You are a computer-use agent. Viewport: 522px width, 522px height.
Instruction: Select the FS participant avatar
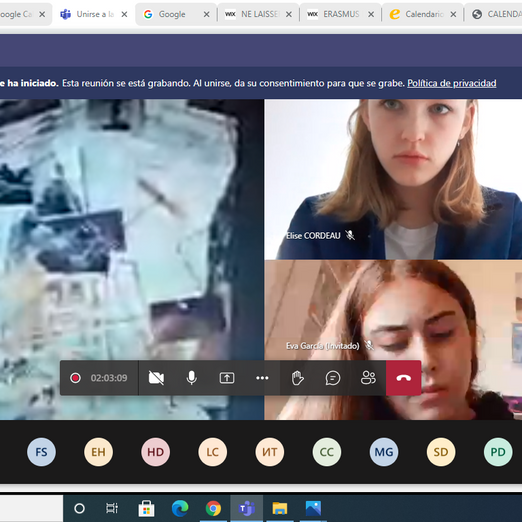tap(41, 452)
